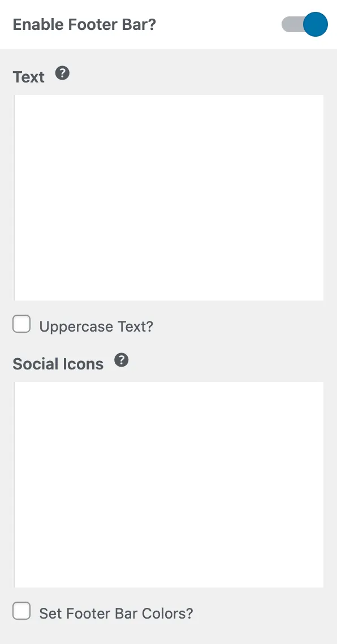Click the Enable Footer Bar heading
Screen dimensions: 337x644
[84, 24]
